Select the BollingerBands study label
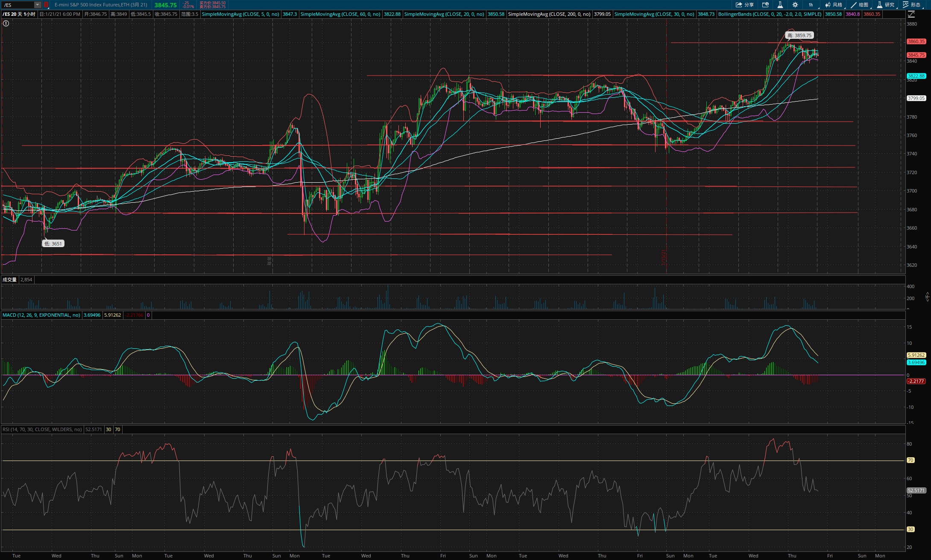Viewport: 931px width, 560px height. coord(770,14)
